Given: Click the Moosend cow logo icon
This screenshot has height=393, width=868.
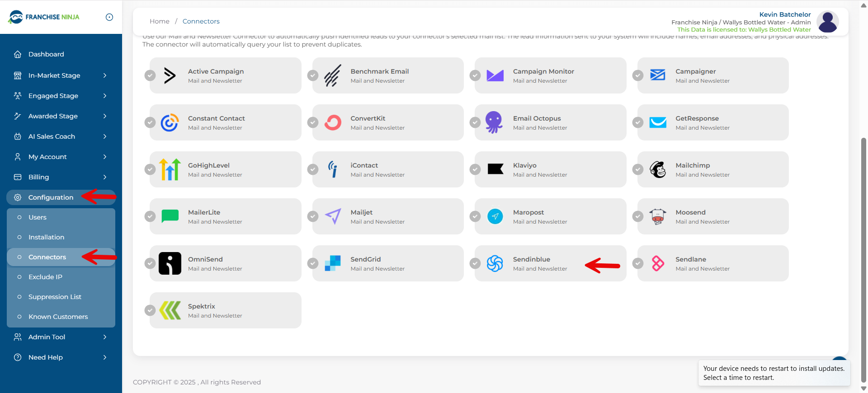Looking at the screenshot, I should pyautogui.click(x=658, y=216).
